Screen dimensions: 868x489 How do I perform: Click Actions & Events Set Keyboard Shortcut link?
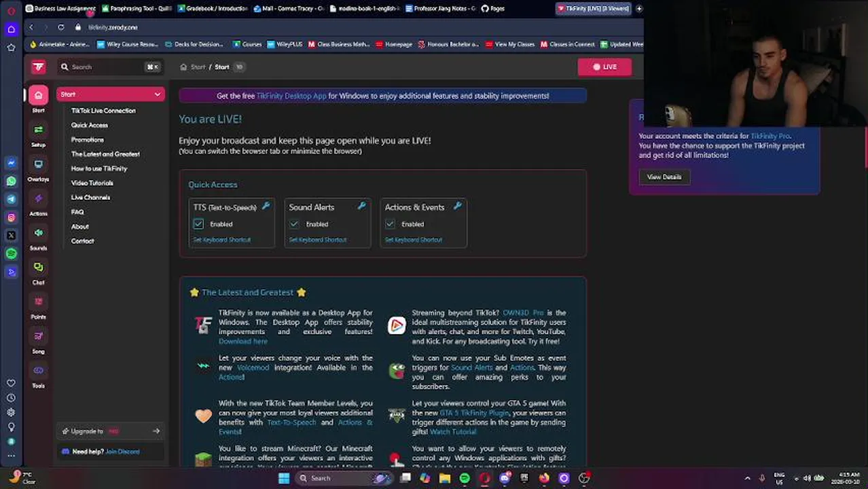(x=413, y=240)
